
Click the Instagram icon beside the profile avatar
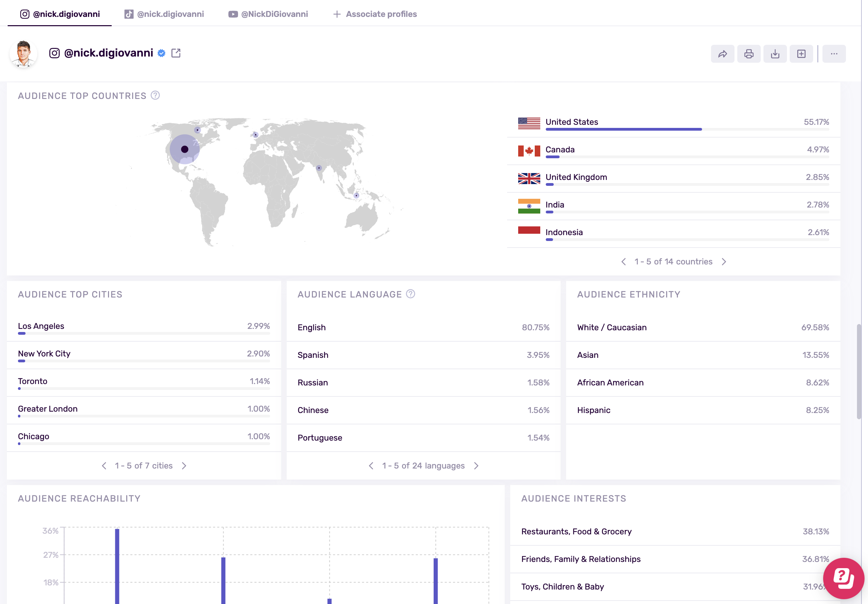tap(54, 53)
